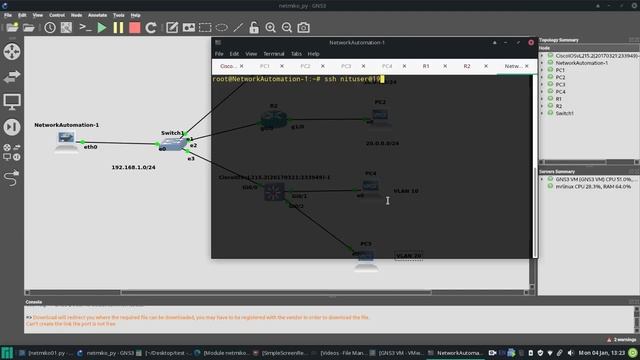Image resolution: width=640 pixels, height=360 pixels.
Task: Browse security devices sidebar icon
Action: pos(12,127)
